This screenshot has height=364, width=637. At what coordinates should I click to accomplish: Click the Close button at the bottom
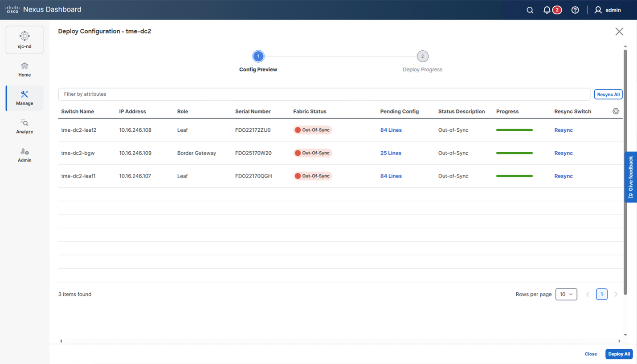coord(591,354)
